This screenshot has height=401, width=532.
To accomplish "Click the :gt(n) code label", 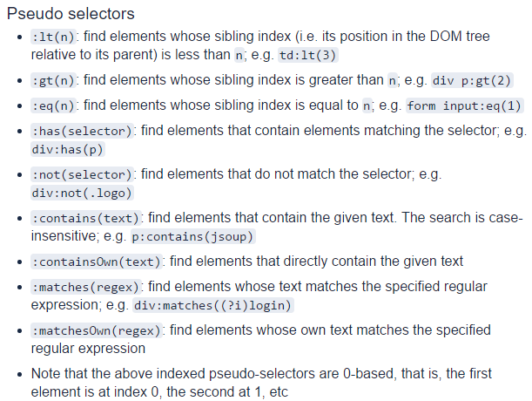I will tap(53, 80).
